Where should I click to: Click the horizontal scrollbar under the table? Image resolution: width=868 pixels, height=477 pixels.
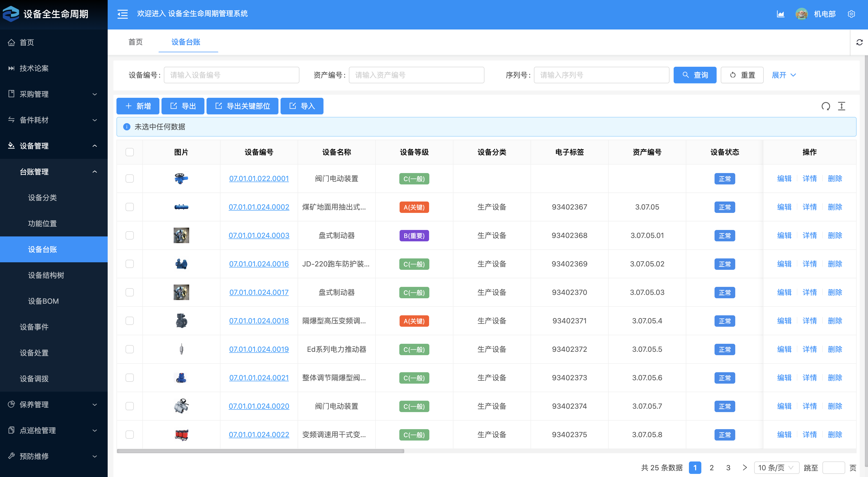click(x=260, y=451)
